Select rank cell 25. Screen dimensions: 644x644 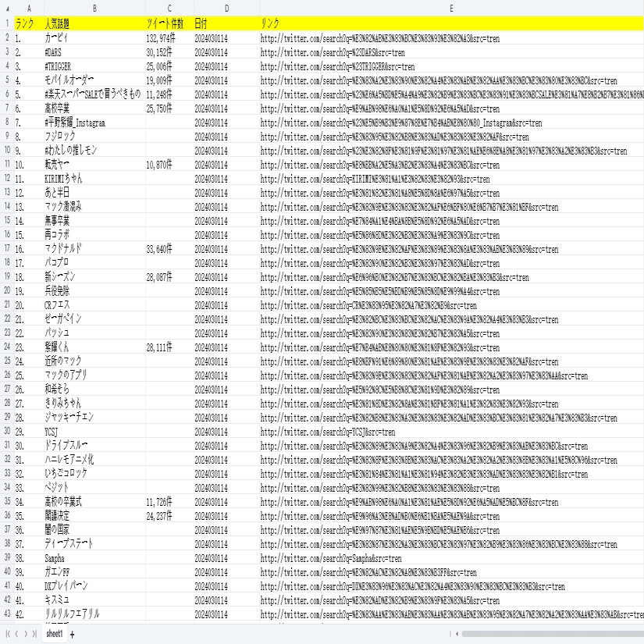coord(29,375)
